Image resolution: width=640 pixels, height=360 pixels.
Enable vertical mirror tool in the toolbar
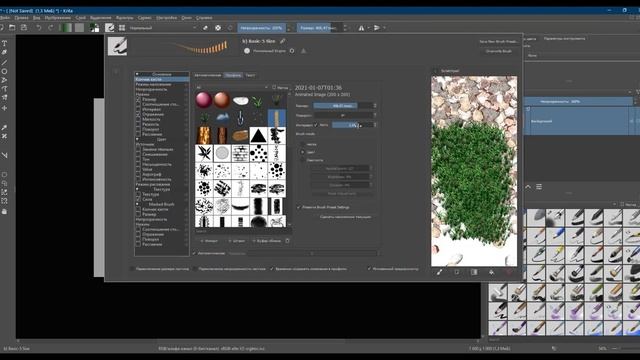tap(377, 28)
